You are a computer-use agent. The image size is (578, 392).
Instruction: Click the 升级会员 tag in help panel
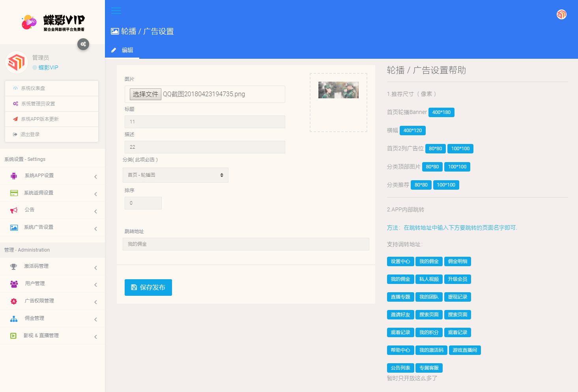457,279
